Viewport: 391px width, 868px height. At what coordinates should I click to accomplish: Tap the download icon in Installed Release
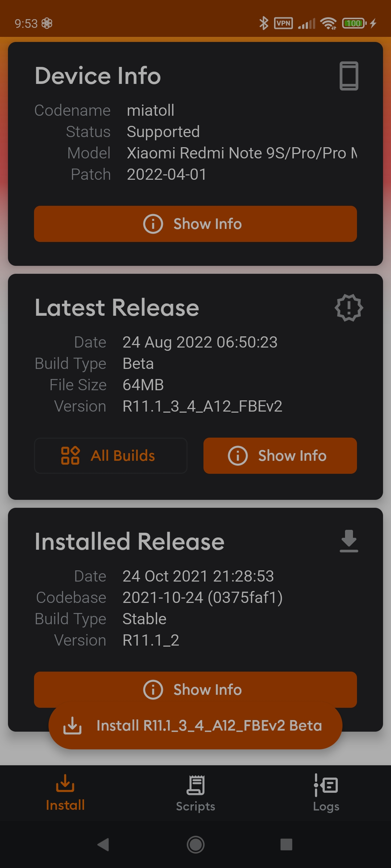[x=349, y=541]
